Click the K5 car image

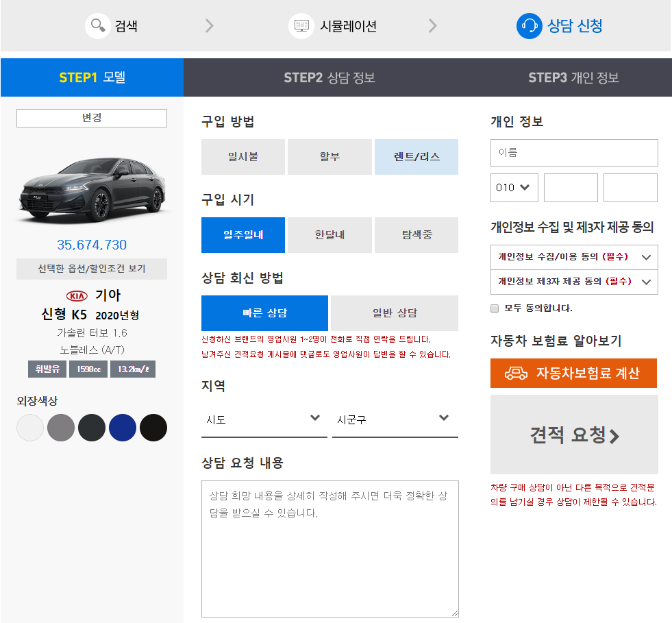tap(92, 189)
